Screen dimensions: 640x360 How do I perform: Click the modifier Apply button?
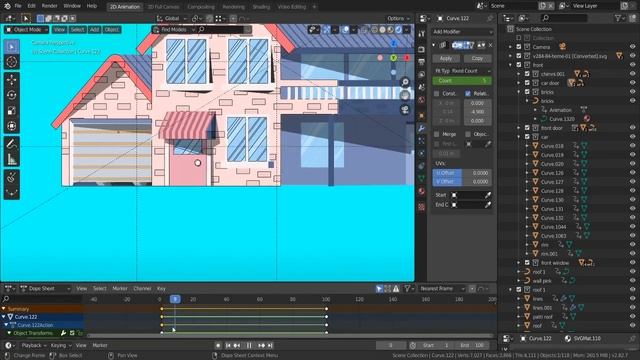pos(446,58)
